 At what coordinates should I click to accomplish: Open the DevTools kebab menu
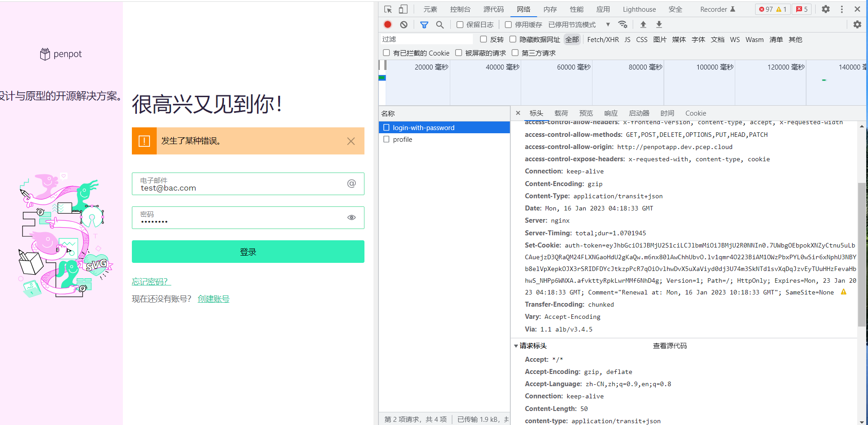[x=841, y=9]
